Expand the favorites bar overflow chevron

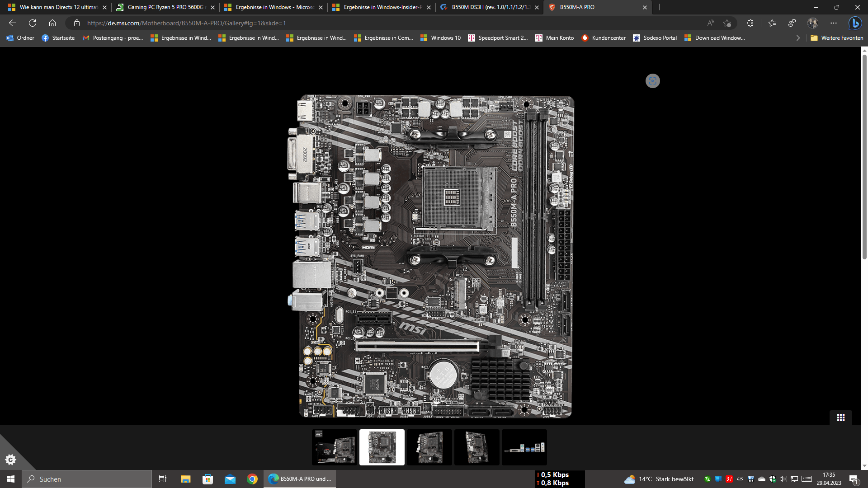tap(798, 38)
